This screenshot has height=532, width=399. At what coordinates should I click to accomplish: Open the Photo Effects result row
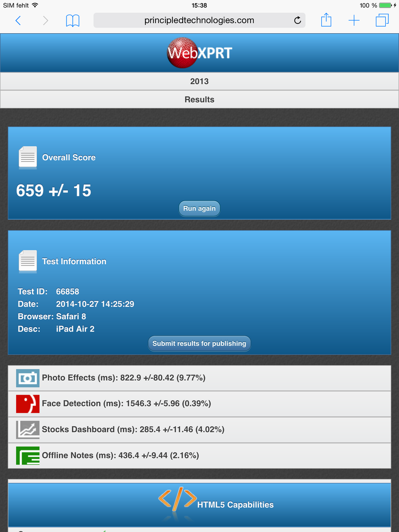tap(199, 378)
